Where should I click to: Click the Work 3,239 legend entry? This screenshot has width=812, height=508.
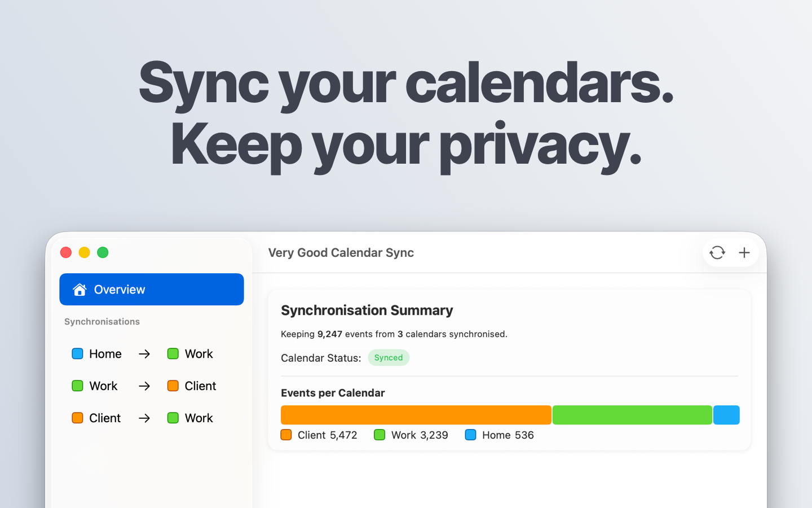point(411,435)
